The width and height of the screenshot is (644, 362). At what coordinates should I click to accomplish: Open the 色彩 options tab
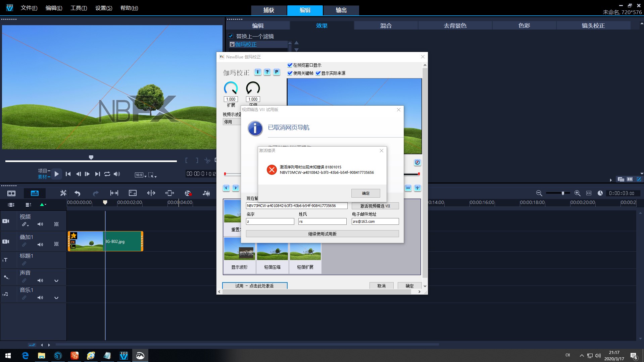tap(524, 25)
